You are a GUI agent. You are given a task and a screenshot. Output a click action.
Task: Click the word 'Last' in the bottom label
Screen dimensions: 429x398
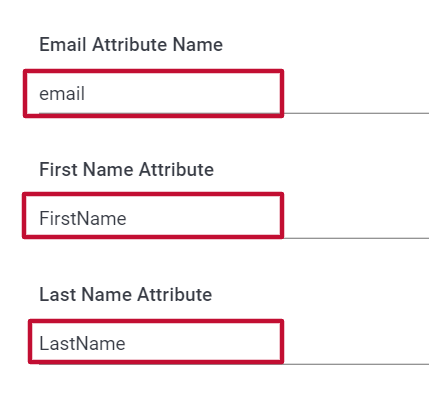pos(58,294)
